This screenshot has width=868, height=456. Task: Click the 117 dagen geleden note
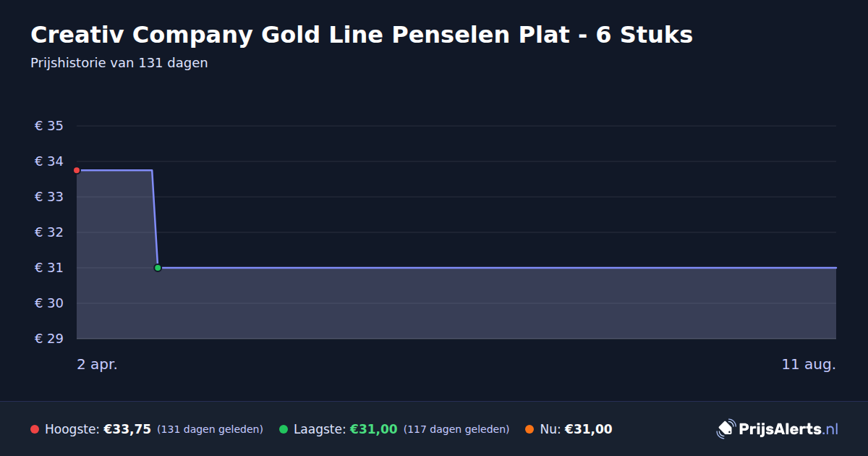point(456,429)
